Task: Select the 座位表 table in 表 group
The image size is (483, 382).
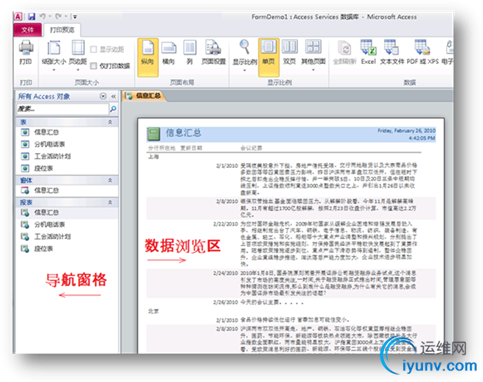Action: pos(67,168)
